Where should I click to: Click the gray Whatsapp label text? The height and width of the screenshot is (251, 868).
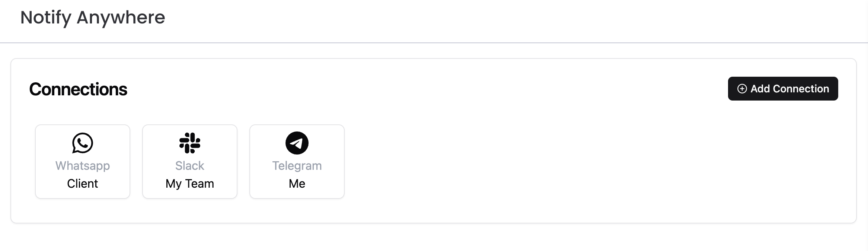point(83,166)
